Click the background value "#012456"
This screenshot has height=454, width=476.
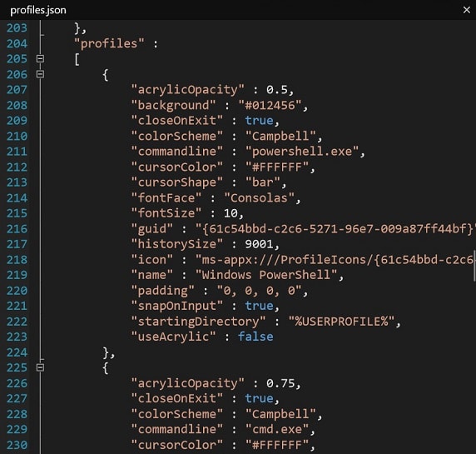click(x=270, y=105)
